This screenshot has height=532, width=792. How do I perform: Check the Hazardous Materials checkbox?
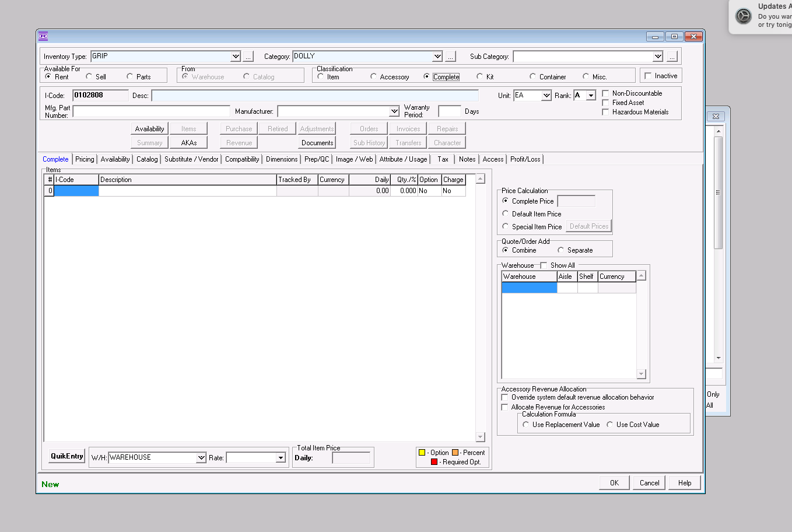[x=605, y=112]
